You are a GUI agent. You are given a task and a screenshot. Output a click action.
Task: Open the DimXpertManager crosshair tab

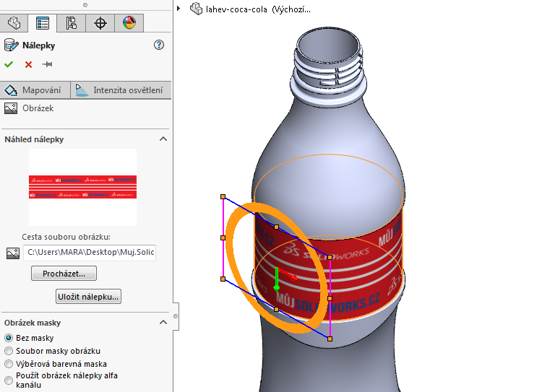[x=100, y=24]
